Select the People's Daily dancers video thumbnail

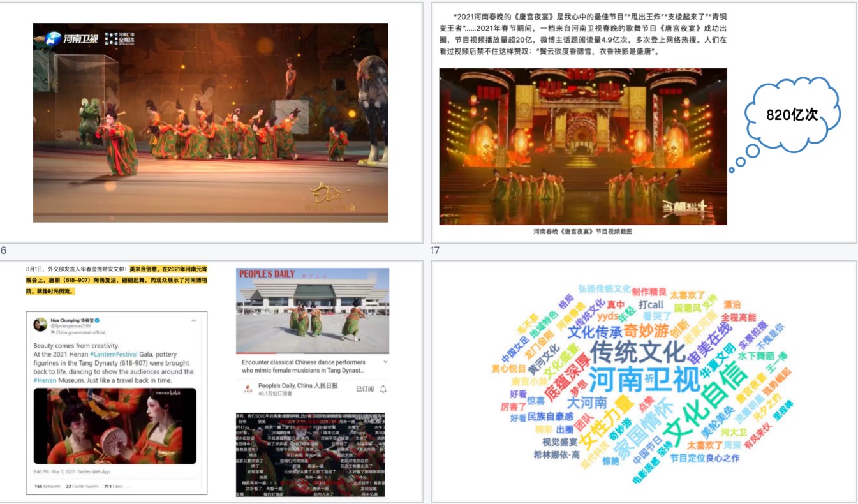312,311
